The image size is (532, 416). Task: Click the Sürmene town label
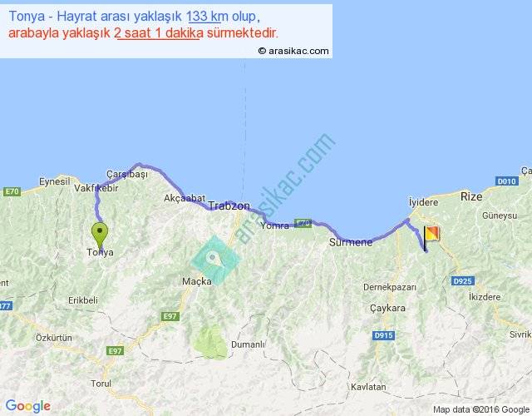351,242
